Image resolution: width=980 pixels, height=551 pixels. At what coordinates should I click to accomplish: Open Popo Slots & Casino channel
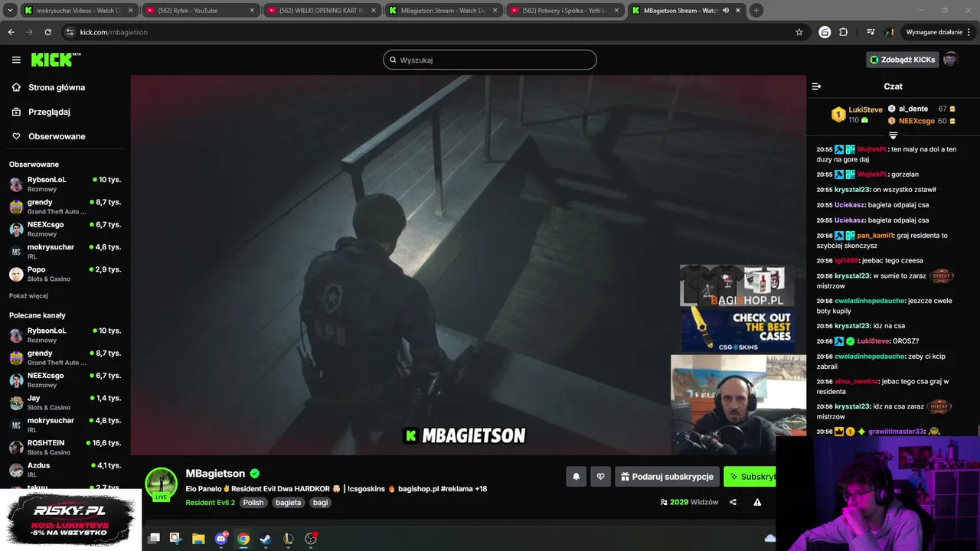click(x=65, y=274)
